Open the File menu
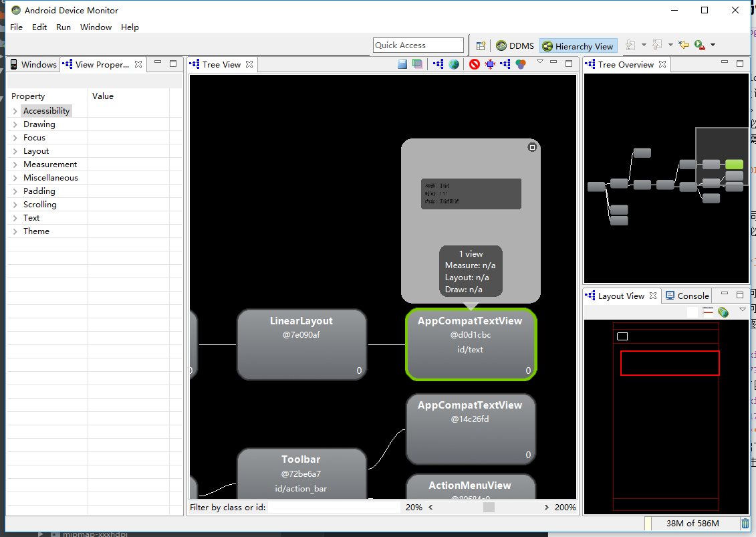 17,27
